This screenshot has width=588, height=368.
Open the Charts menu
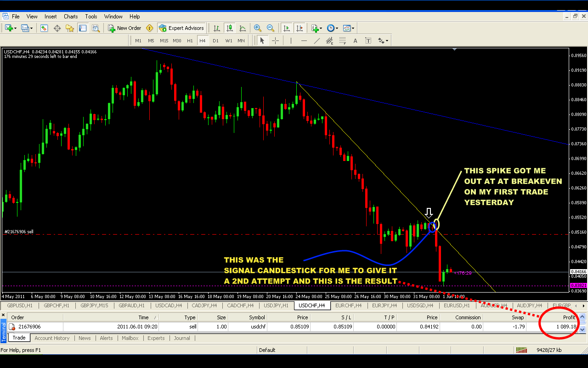71,17
